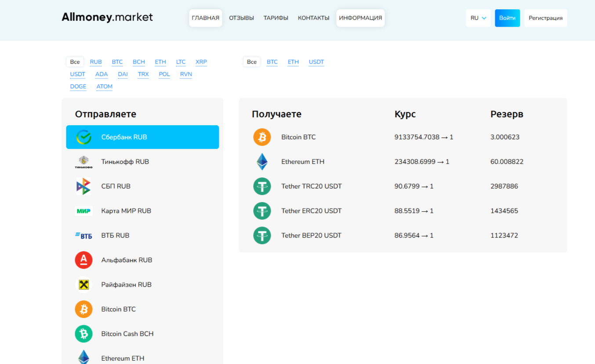Click the Tinkoff bank logo icon
The width and height of the screenshot is (595, 364).
83,162
